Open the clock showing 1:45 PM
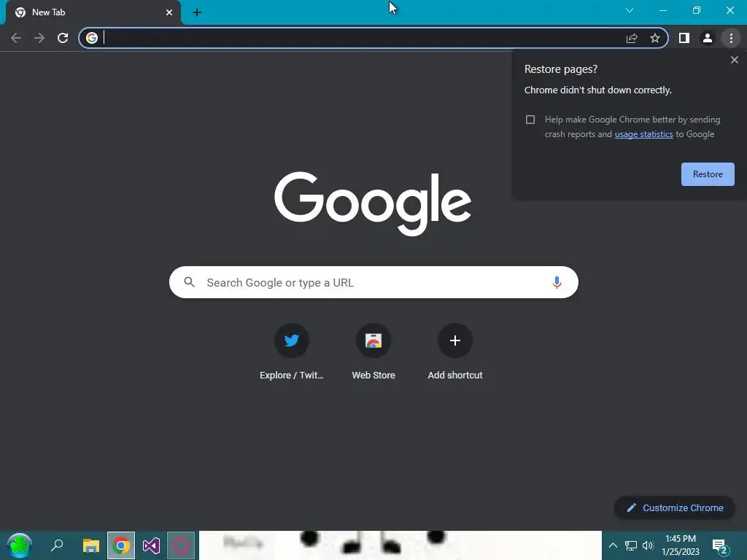Image resolution: width=747 pixels, height=560 pixels. point(681,545)
